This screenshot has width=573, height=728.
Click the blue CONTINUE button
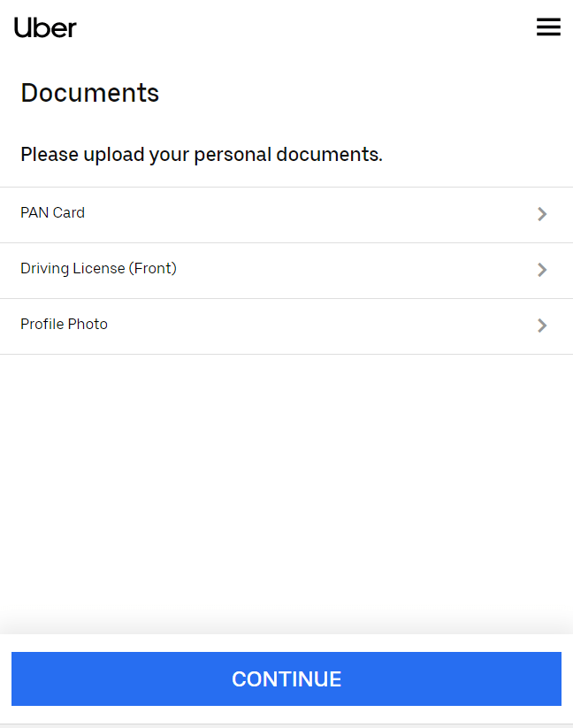[x=286, y=678]
